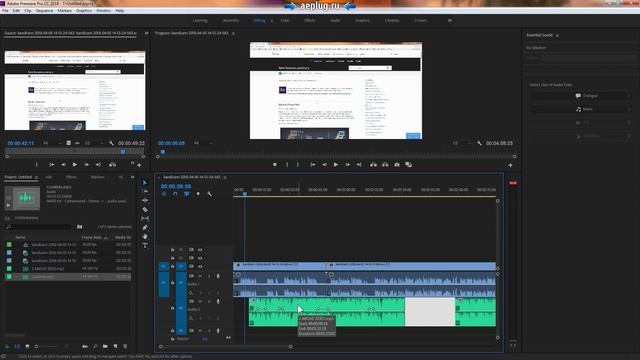Screen dimensions: 640x360
Task: Step forward one frame in Program monitor
Action: pyautogui.click(x=347, y=164)
